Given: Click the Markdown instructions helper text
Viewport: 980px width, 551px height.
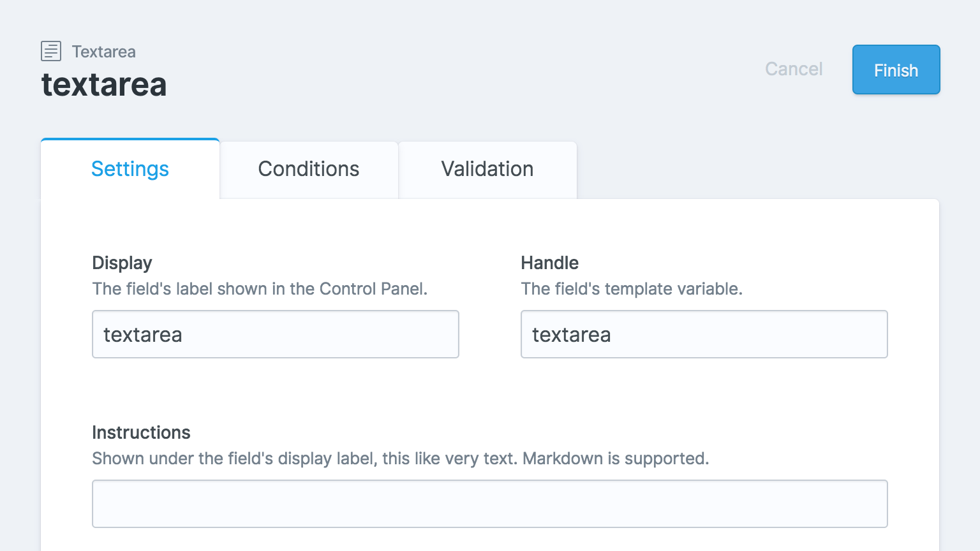Looking at the screenshot, I should pyautogui.click(x=401, y=458).
